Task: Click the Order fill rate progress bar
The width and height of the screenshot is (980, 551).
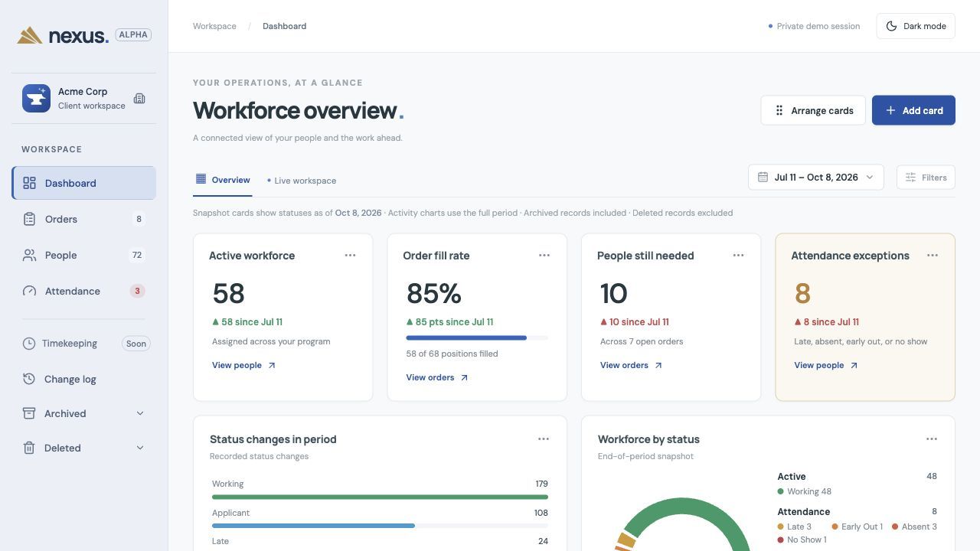Action: [477, 337]
